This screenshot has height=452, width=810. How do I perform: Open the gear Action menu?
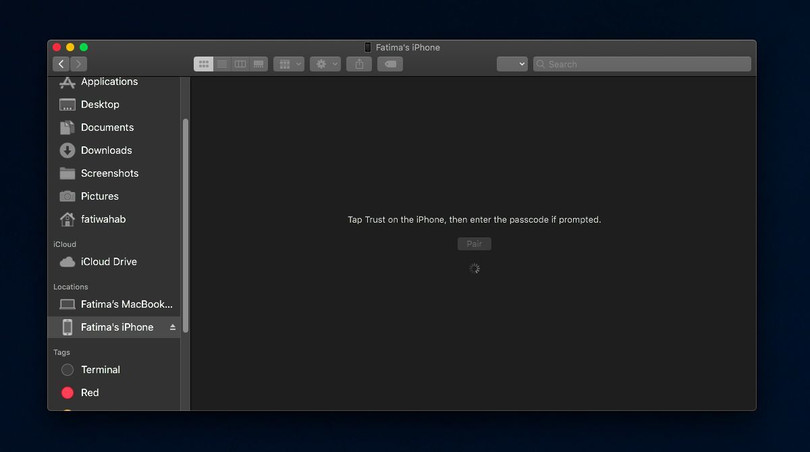[x=325, y=64]
